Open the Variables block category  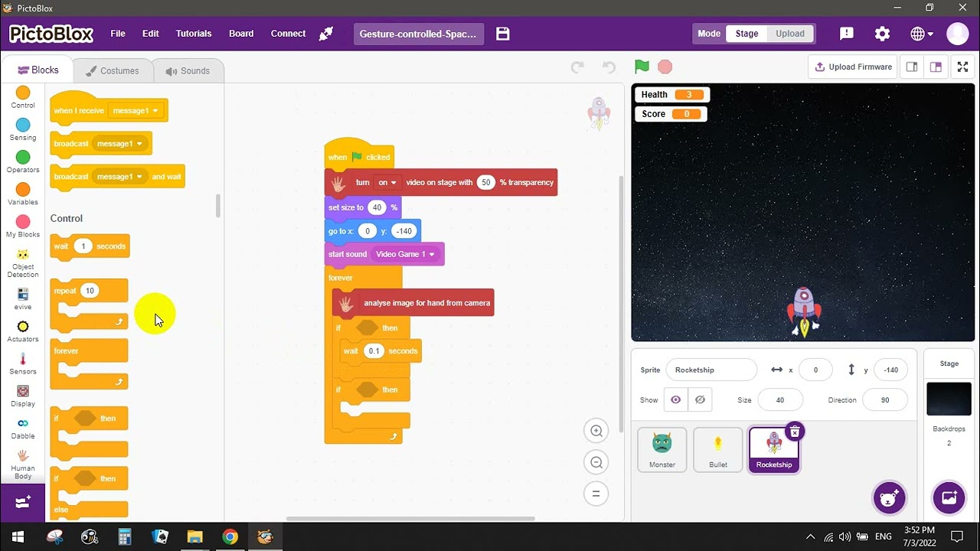click(23, 194)
